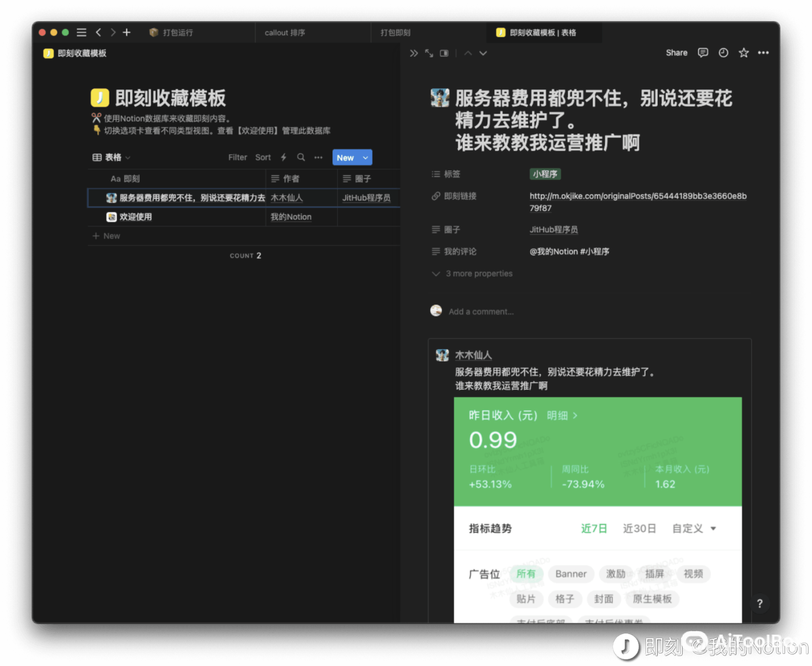Close side peek with double chevron
This screenshot has height=666, width=812.
(x=414, y=53)
